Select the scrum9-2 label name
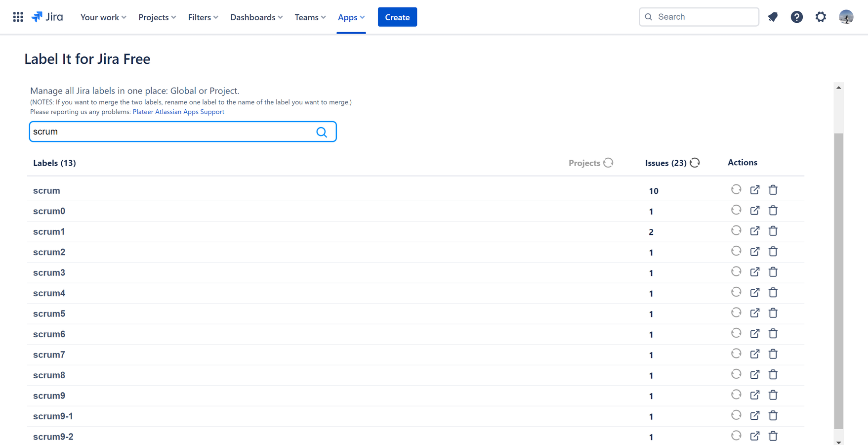Screen dimensions: 868x445 (53, 437)
